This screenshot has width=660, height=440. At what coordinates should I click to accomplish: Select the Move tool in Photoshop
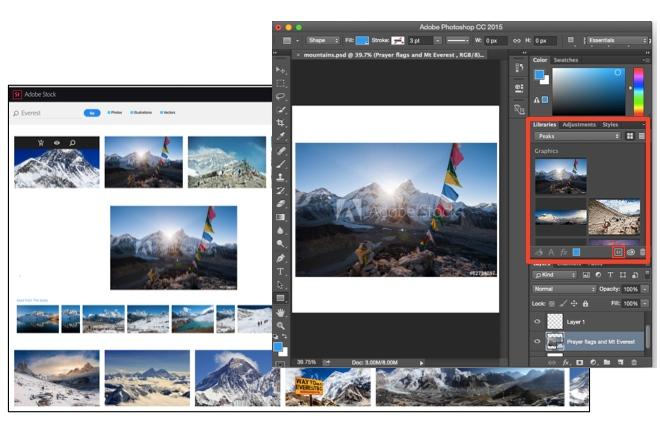(280, 70)
